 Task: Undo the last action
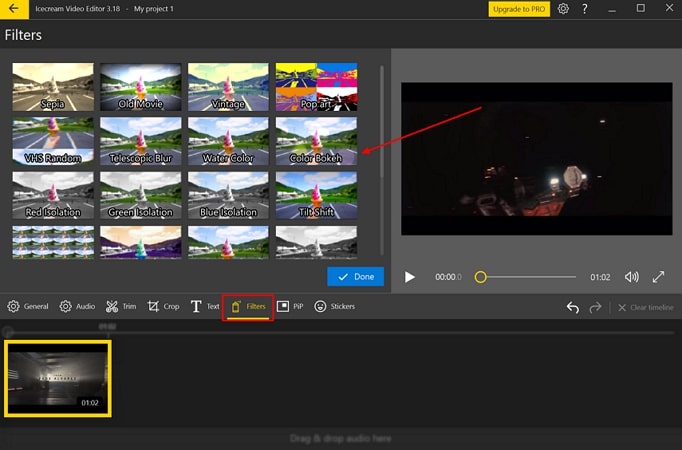pos(572,307)
